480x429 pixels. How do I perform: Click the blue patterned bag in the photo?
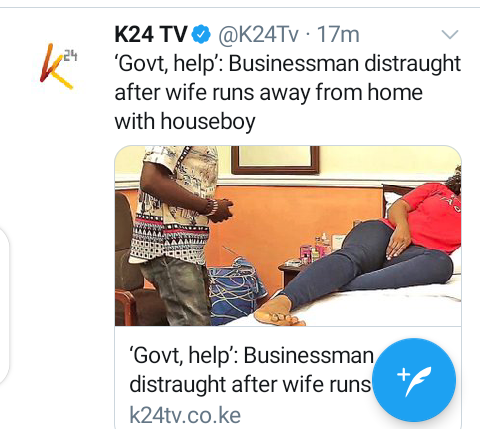[235, 290]
